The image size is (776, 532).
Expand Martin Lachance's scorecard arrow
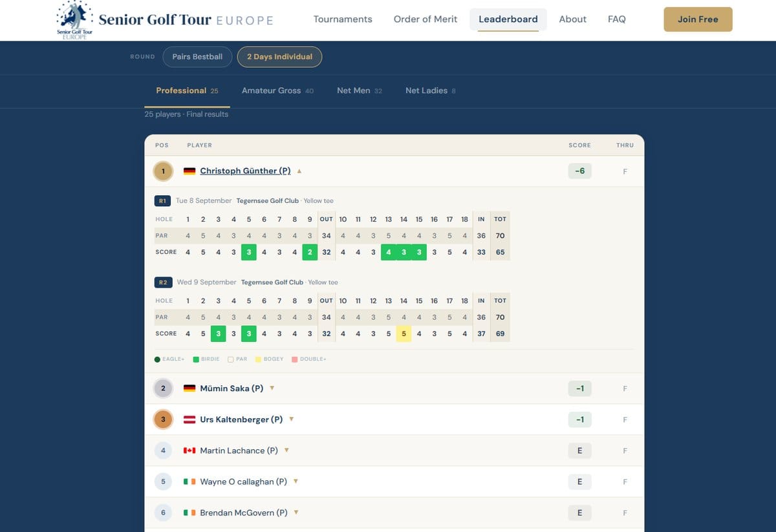286,450
